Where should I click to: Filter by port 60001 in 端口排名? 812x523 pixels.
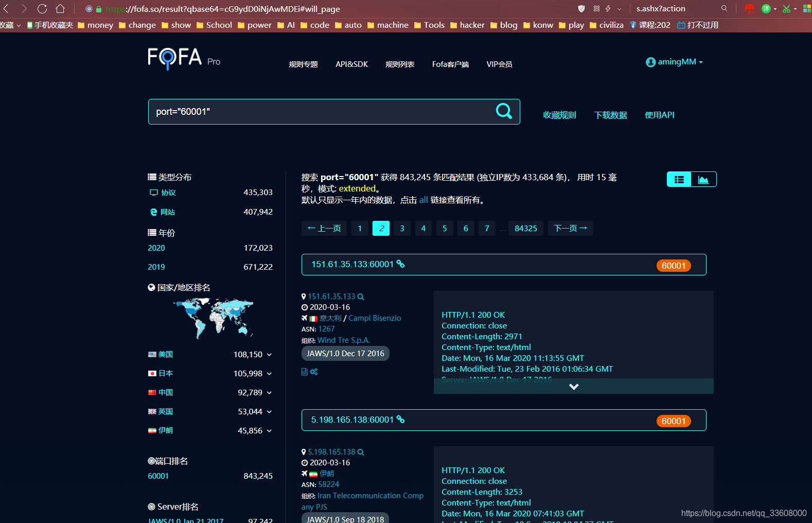click(158, 476)
